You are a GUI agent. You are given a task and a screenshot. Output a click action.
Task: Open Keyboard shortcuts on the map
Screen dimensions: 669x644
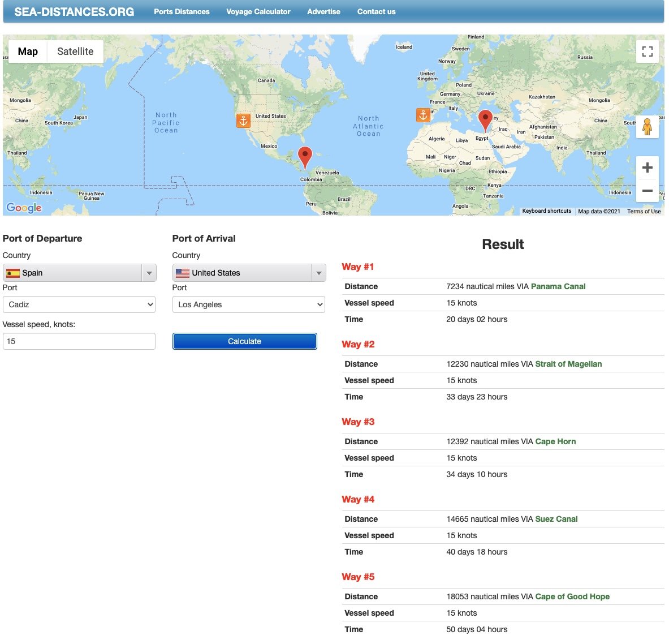pyautogui.click(x=546, y=211)
